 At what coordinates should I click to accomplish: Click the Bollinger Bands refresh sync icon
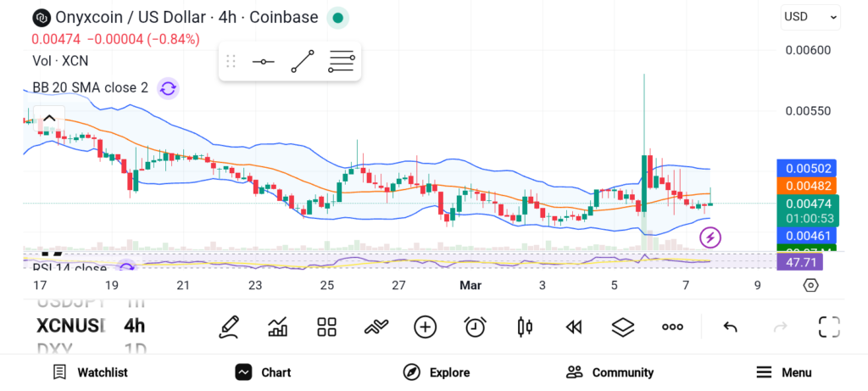168,87
